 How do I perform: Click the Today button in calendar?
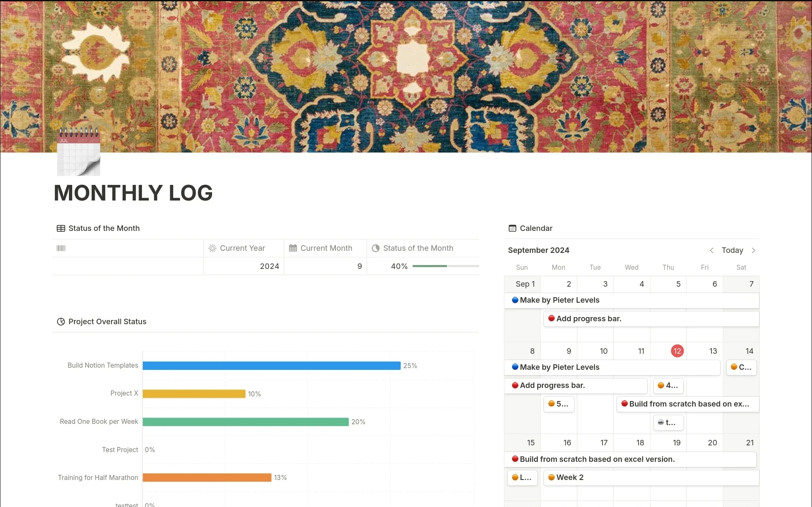[732, 250]
